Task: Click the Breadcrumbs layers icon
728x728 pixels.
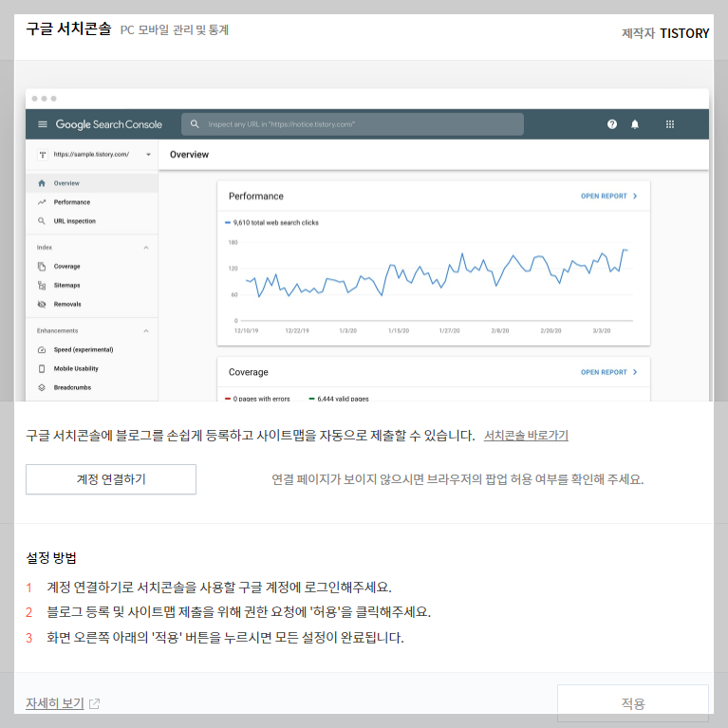Action: tap(42, 387)
